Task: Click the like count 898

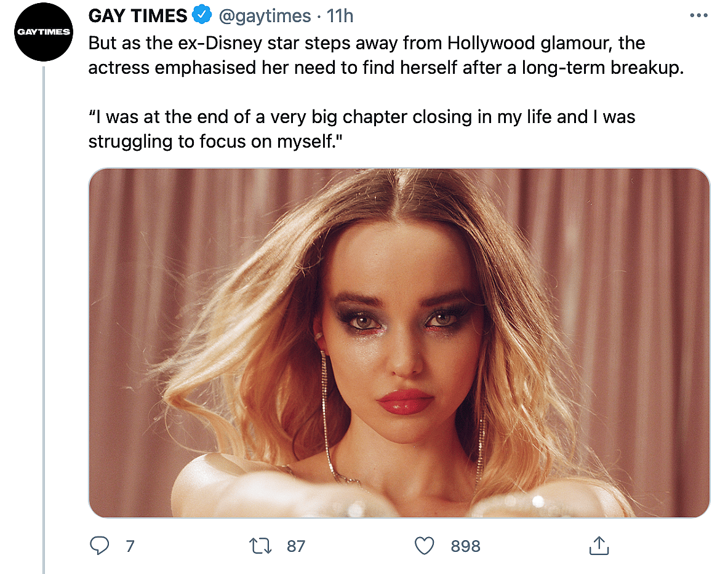Action: pyautogui.click(x=465, y=546)
